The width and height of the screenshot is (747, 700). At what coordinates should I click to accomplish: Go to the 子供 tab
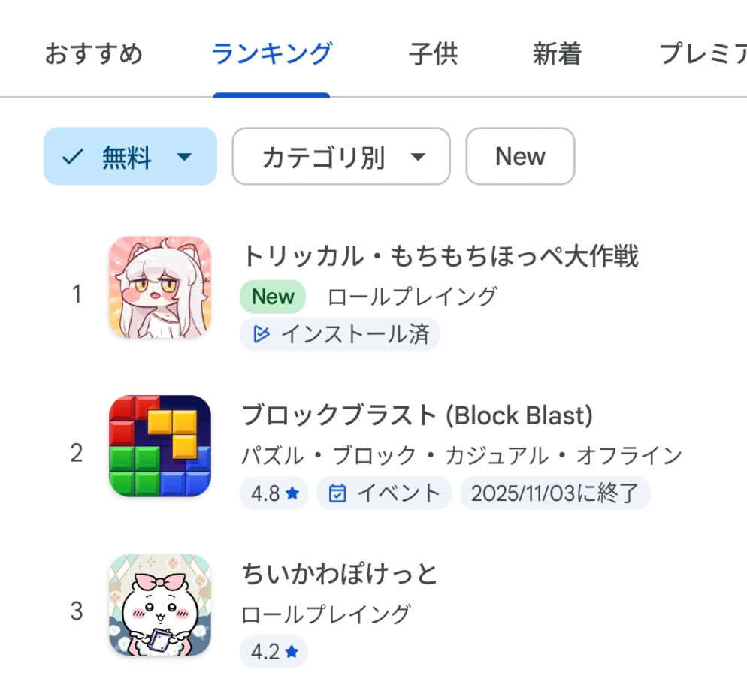click(x=433, y=54)
